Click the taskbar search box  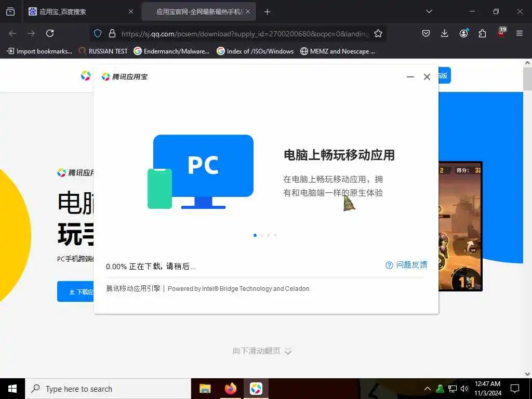click(x=108, y=389)
